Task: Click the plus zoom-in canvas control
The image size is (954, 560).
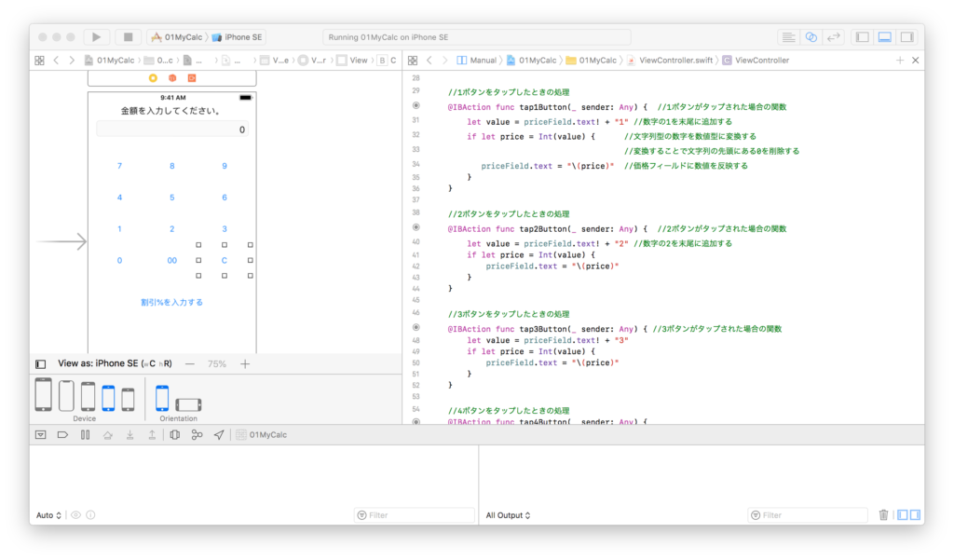Action: [245, 364]
